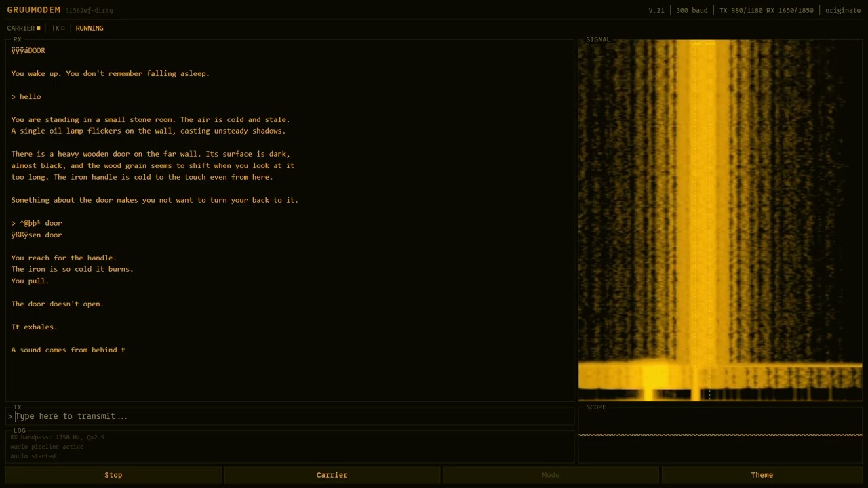Click the SIGNAL panel label
Image resolution: width=868 pixels, height=488 pixels.
tap(598, 39)
